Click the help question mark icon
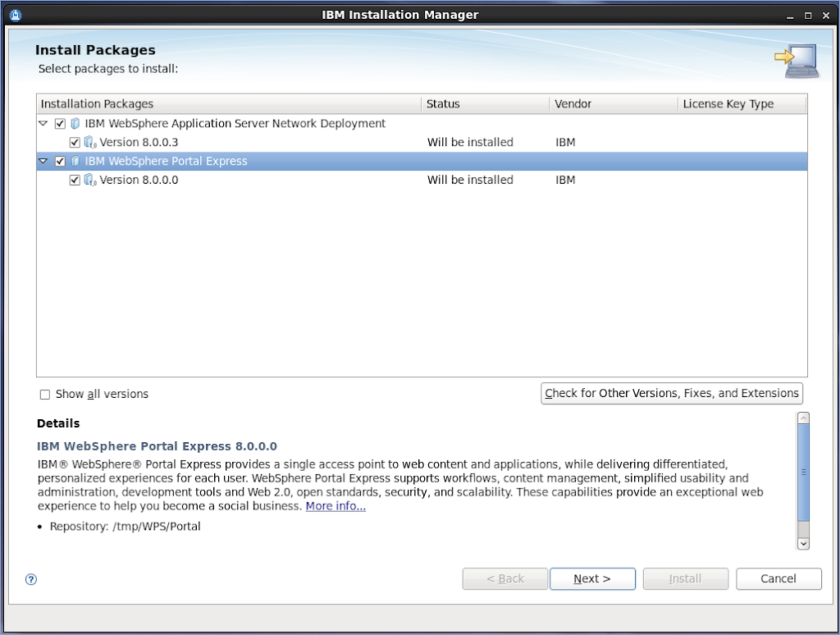Screen dimensions: 840x635 [31, 579]
